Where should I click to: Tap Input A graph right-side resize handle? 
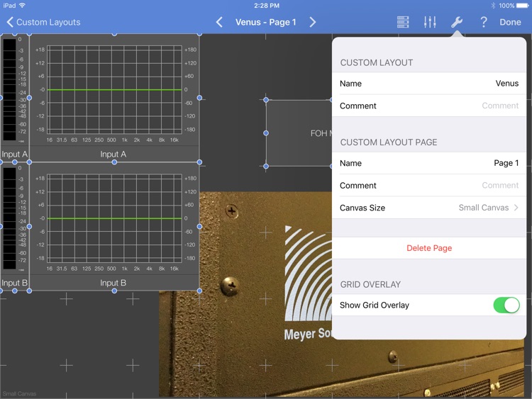pyautogui.click(x=199, y=98)
